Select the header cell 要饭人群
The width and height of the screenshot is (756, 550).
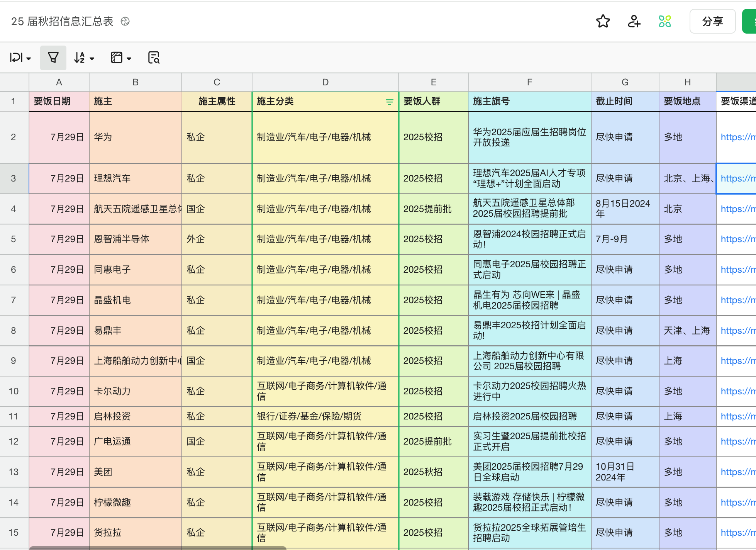coord(433,102)
